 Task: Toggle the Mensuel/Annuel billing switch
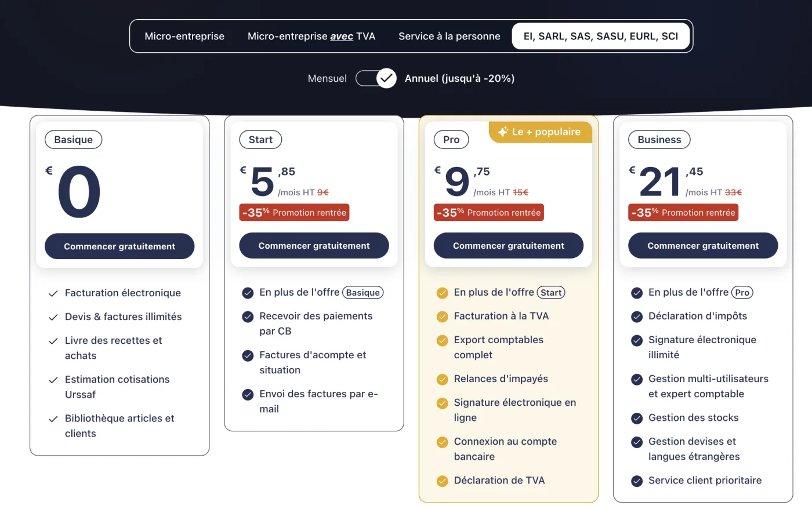pos(376,78)
